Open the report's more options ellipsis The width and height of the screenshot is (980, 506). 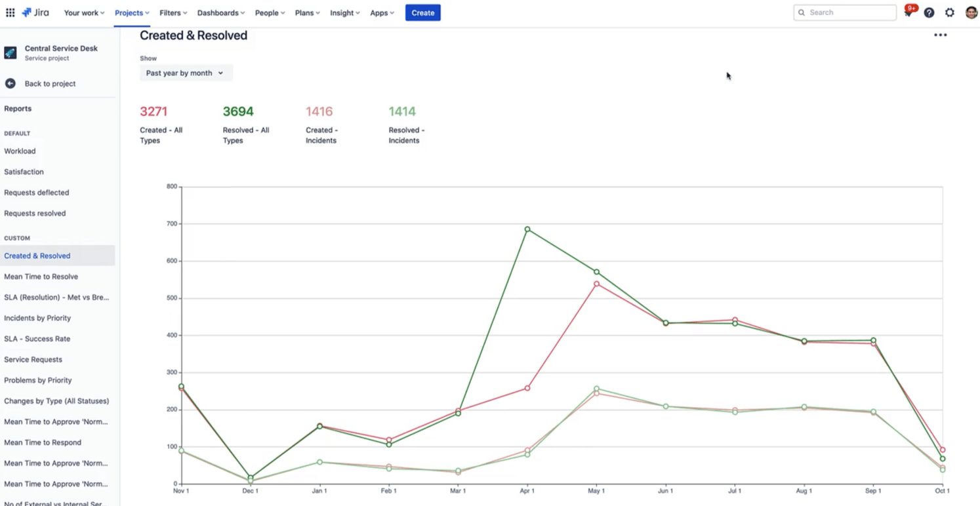941,35
